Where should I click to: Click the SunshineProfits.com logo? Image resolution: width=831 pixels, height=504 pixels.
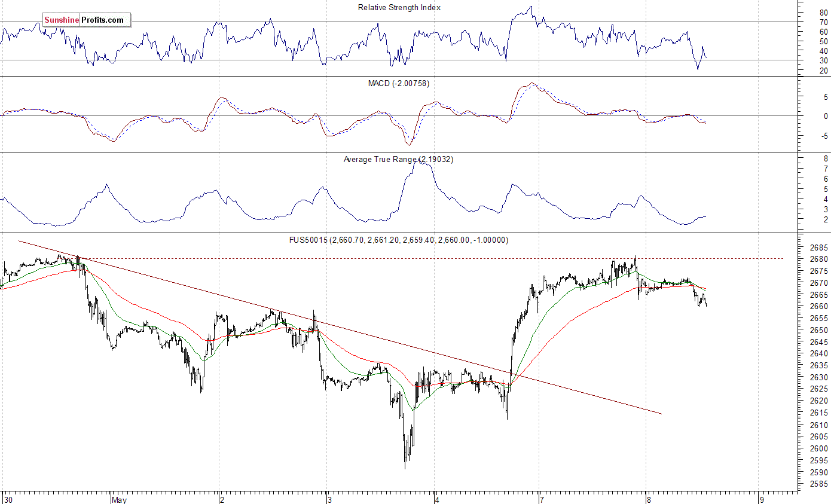pyautogui.click(x=87, y=20)
